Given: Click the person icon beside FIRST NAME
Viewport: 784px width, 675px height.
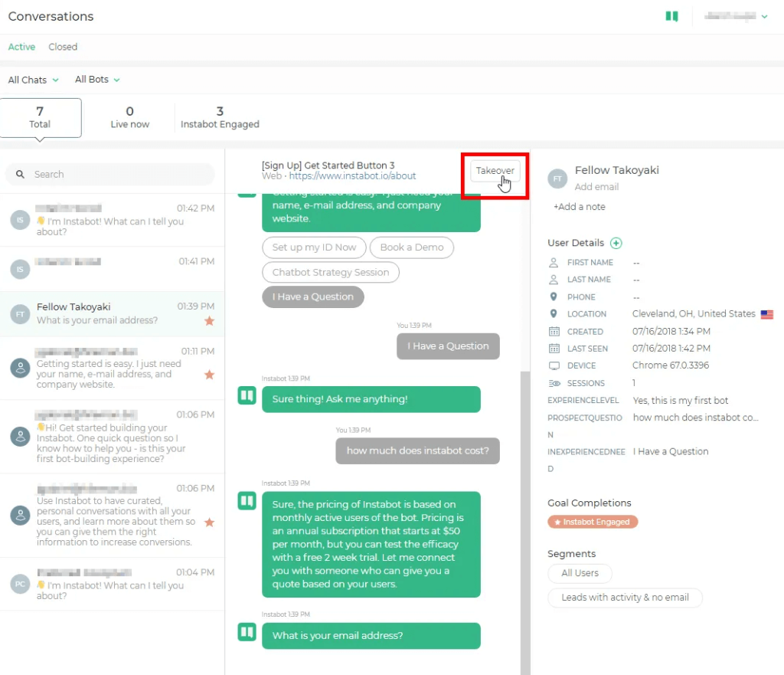Looking at the screenshot, I should point(554,263).
